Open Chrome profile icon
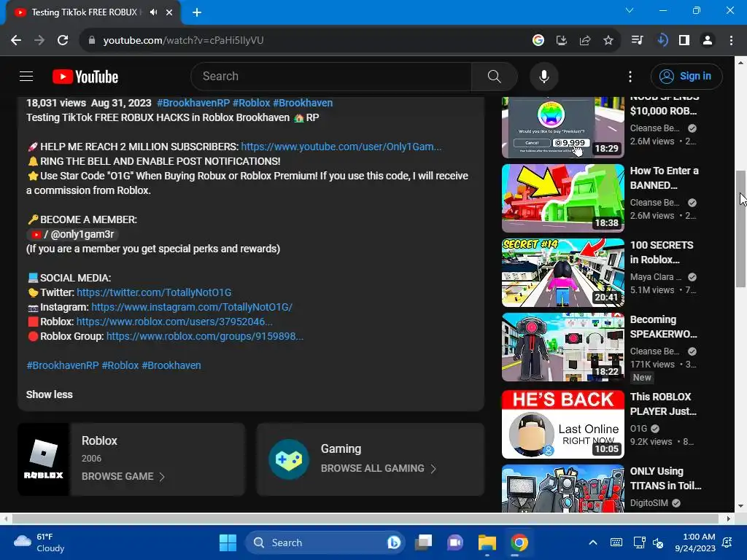 (708, 40)
